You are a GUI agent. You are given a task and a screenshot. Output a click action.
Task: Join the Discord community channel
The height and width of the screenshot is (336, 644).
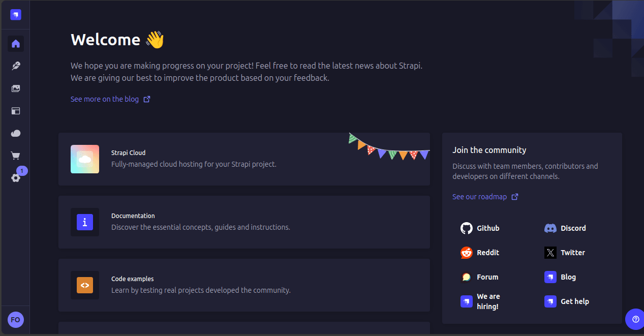[x=565, y=228]
